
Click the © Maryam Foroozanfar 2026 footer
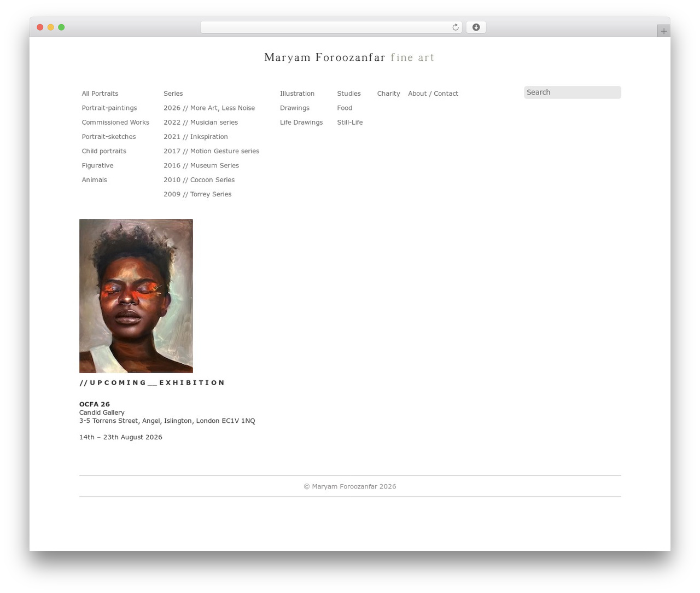[350, 486]
